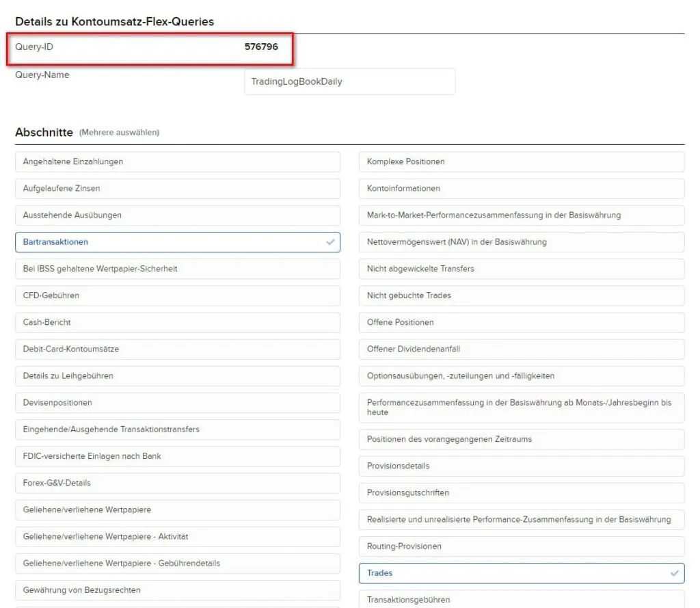The width and height of the screenshot is (700, 608).
Task: Choose Routing-Provisionen section
Action: point(522,546)
